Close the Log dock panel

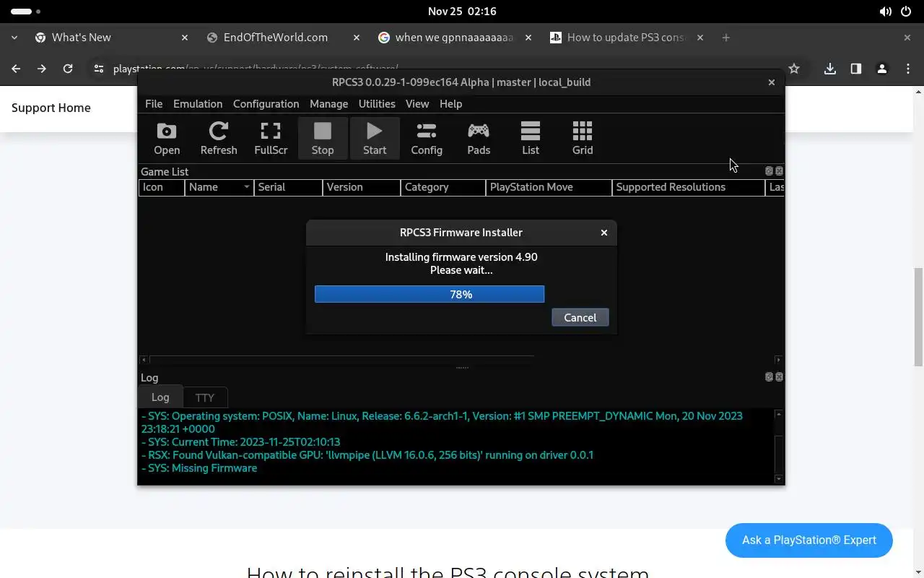[779, 377]
